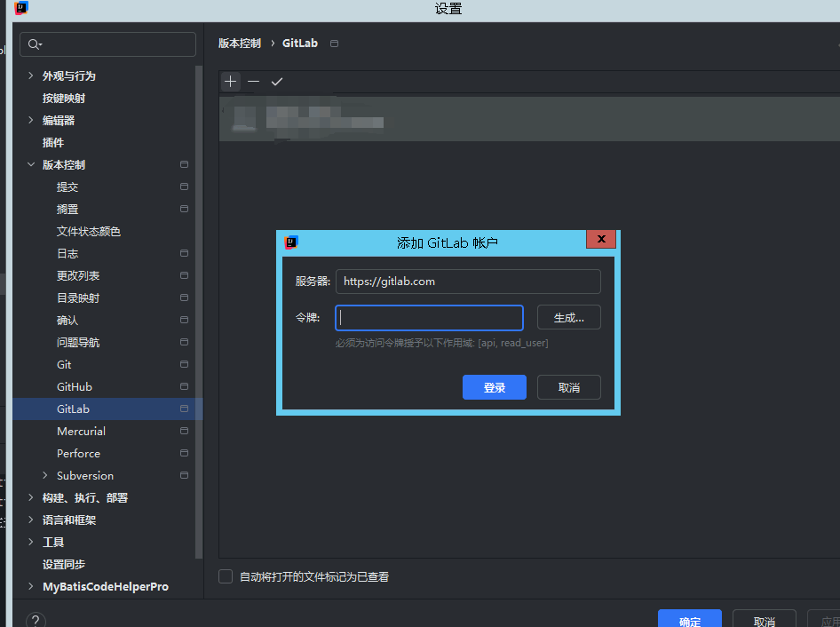Click the 生成... token button
This screenshot has width=840, height=627.
pos(568,318)
